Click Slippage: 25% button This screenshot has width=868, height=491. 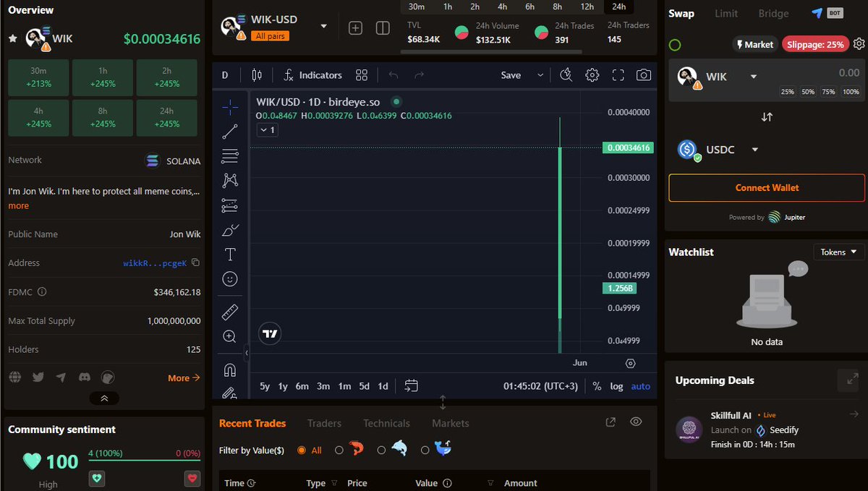tap(816, 44)
